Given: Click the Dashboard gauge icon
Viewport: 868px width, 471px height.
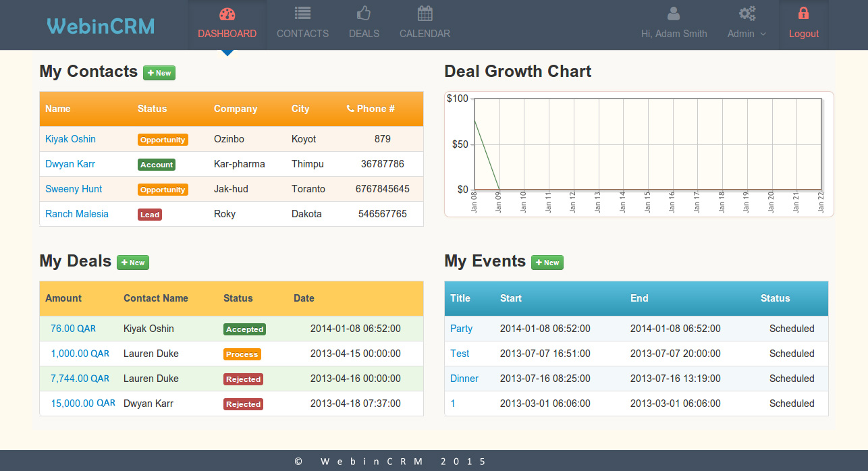Looking at the screenshot, I should (227, 13).
